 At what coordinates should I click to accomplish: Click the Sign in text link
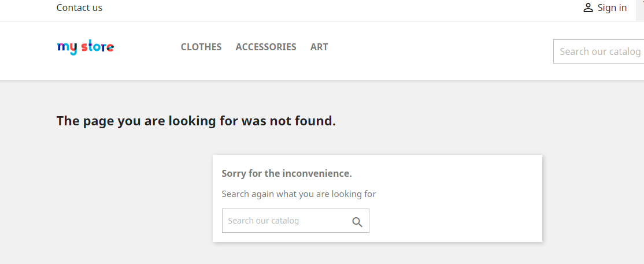tap(612, 8)
